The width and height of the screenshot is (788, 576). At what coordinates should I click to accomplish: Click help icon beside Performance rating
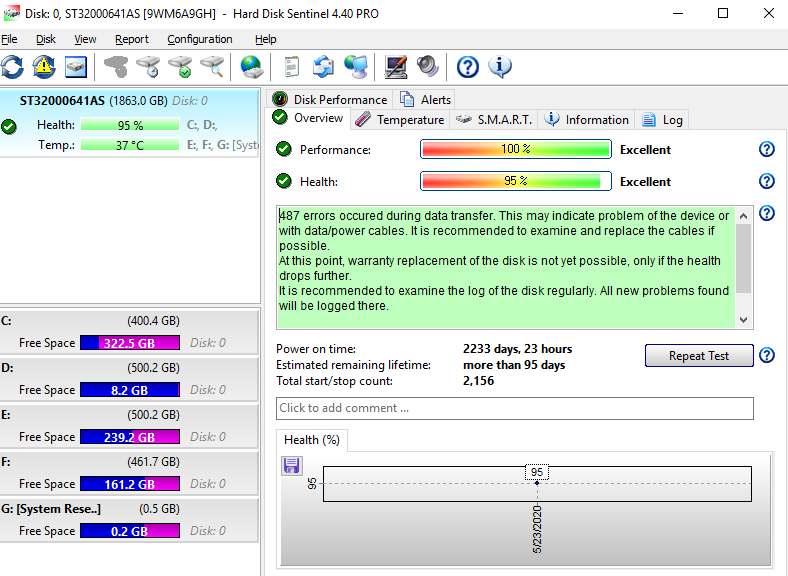pos(766,149)
